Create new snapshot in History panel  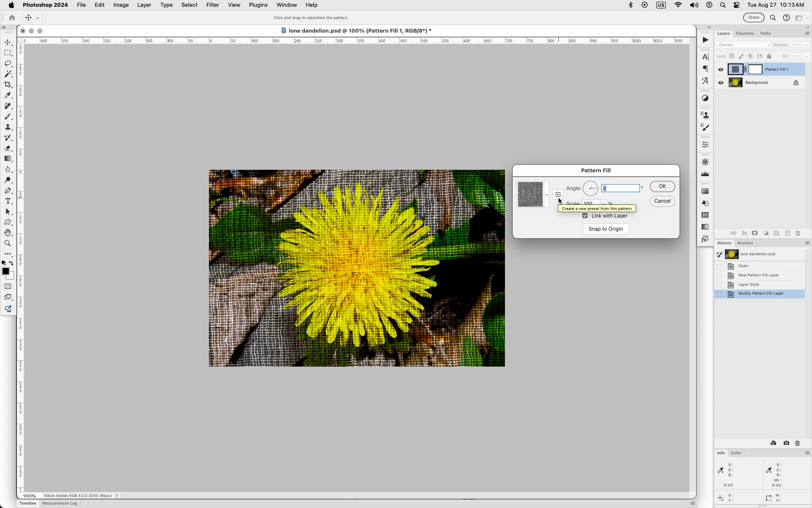(786, 443)
